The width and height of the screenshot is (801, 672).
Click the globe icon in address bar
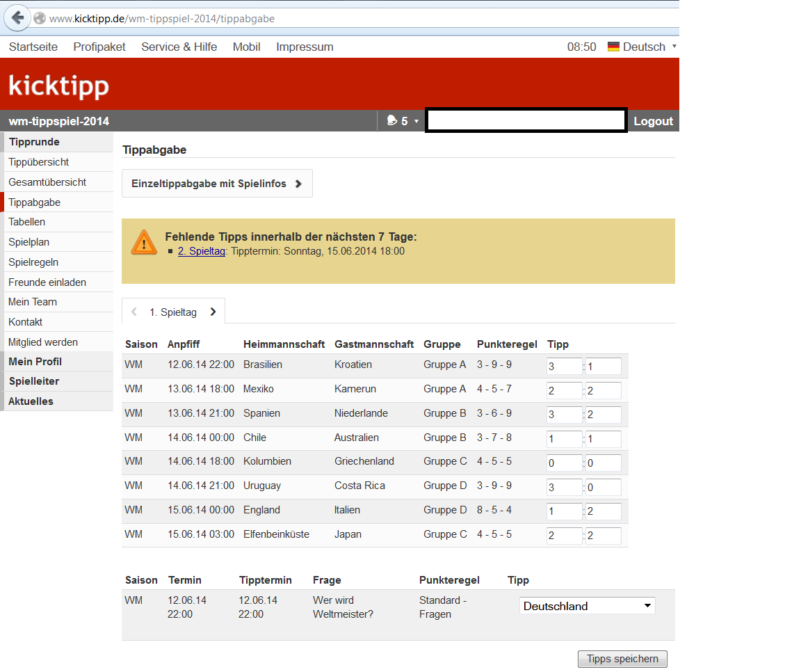(40, 19)
